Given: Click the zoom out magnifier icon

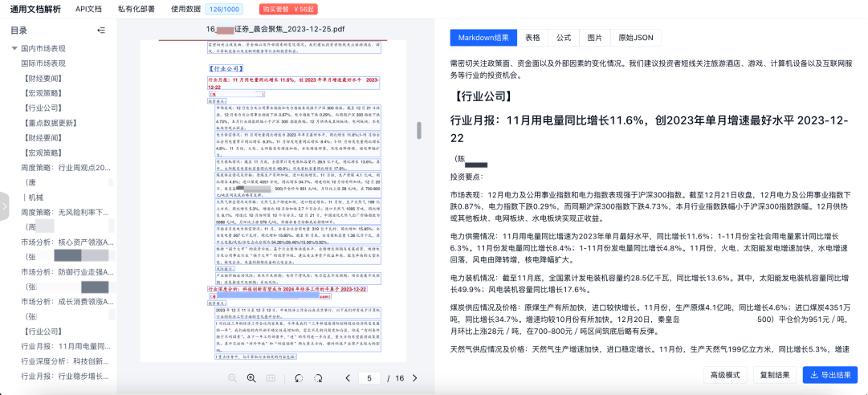Looking at the screenshot, I should (232, 377).
